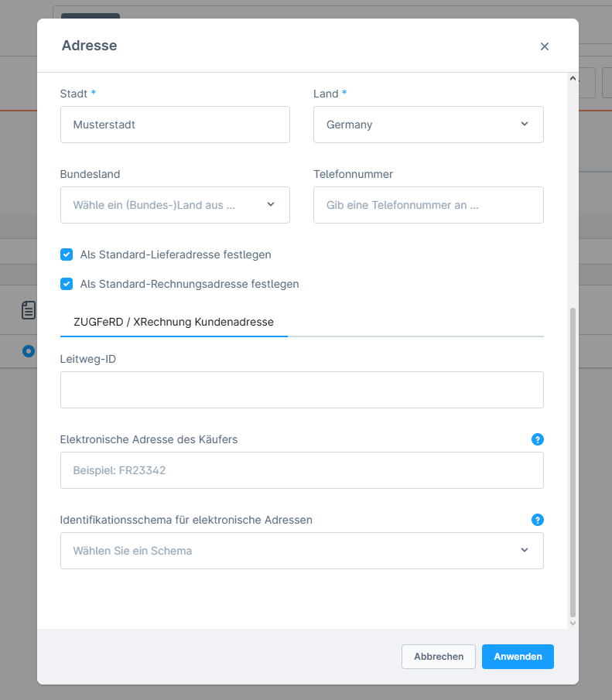Open the Land dropdown showing Germany
612x700 pixels.
pyautogui.click(x=428, y=125)
